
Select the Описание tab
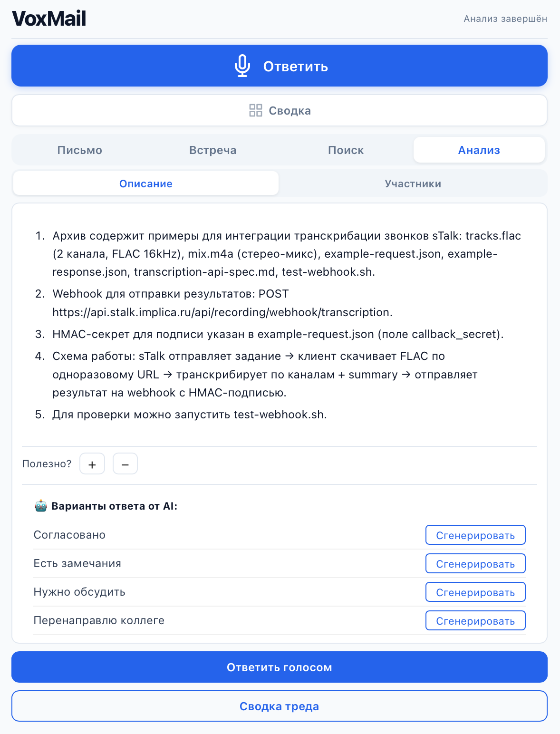tap(145, 183)
